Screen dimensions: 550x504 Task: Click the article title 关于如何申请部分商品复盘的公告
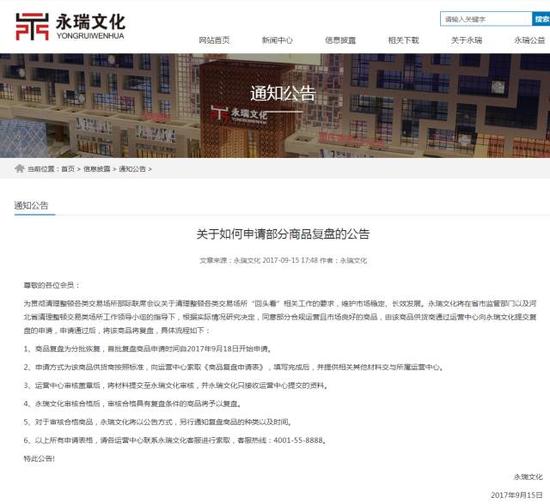[x=283, y=234]
